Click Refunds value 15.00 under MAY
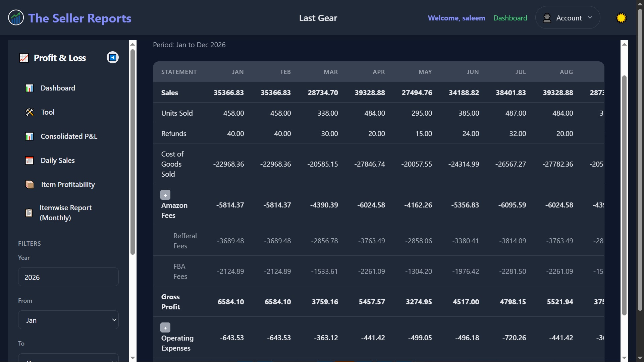This screenshot has height=362, width=644. point(424,133)
